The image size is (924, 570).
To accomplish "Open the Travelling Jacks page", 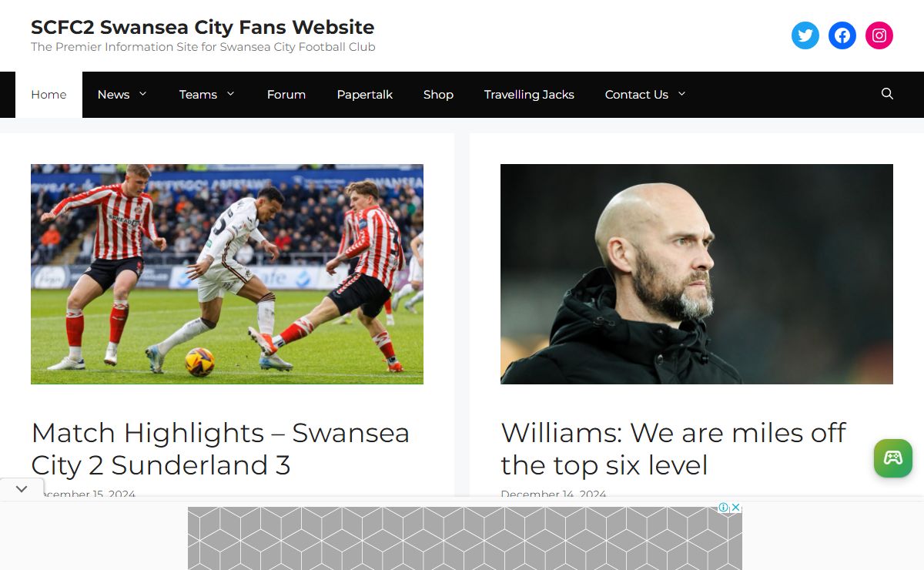I will [529, 95].
